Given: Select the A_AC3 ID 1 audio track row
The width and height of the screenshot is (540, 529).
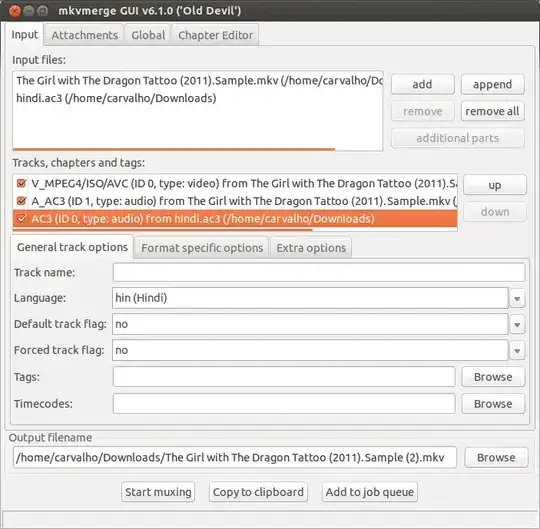Looking at the screenshot, I should point(235,201).
